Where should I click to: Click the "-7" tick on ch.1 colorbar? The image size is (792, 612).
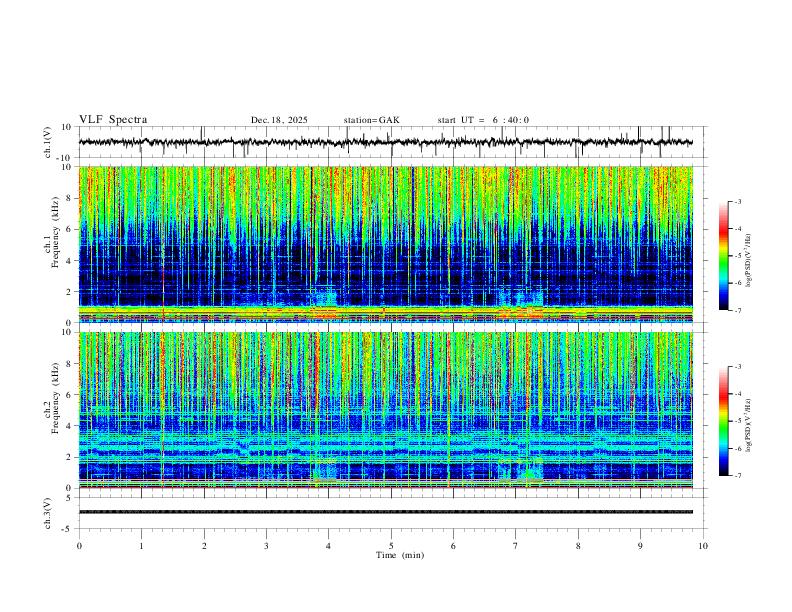[x=738, y=310]
